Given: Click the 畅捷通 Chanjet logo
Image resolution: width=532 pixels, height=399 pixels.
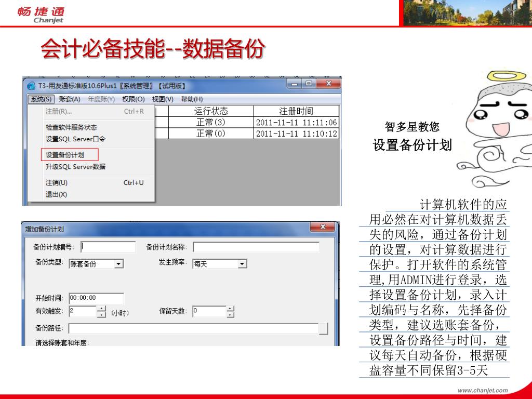Looking at the screenshot, I should tap(41, 15).
